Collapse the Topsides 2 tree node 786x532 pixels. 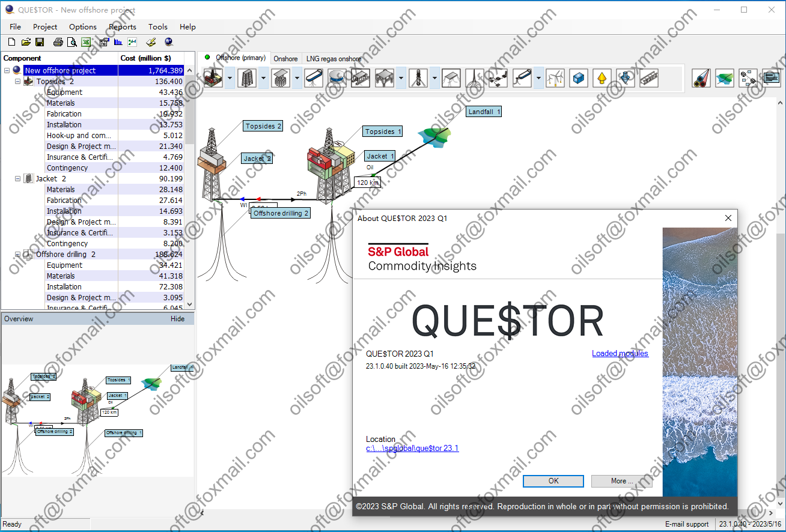click(x=18, y=82)
